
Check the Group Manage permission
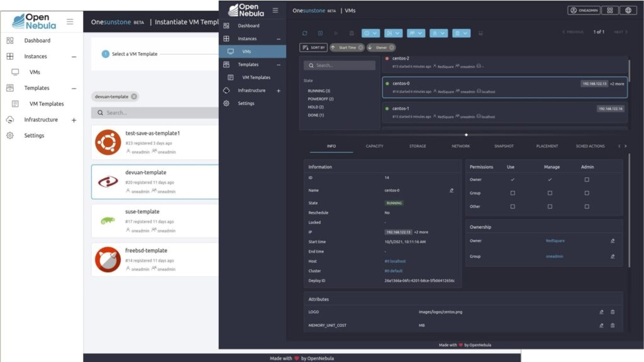point(550,193)
